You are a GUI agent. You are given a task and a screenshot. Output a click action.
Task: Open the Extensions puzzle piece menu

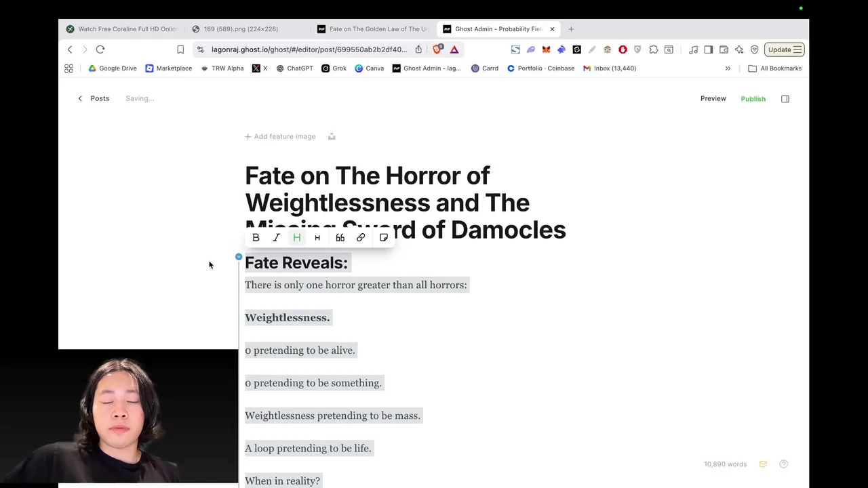[x=654, y=49]
